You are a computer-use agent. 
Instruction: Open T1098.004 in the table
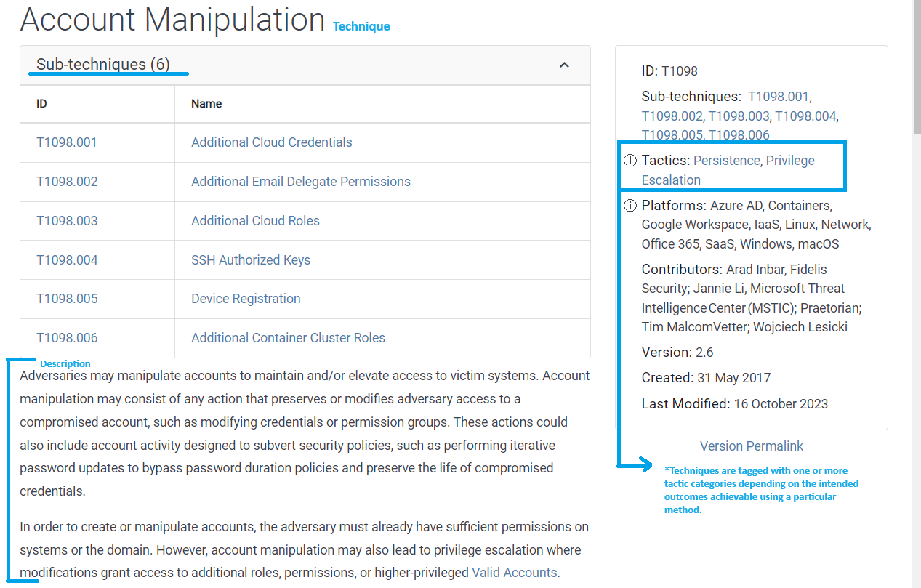click(x=67, y=260)
